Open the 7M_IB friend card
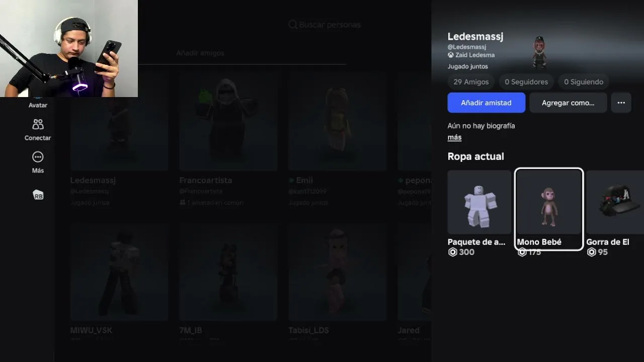Screen dimensions: 644x362 coord(228,283)
